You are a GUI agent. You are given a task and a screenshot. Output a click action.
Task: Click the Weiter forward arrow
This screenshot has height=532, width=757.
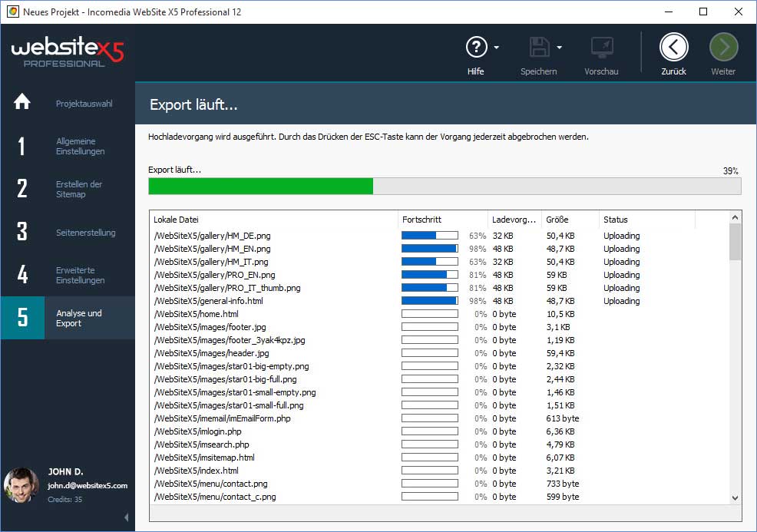(x=723, y=48)
